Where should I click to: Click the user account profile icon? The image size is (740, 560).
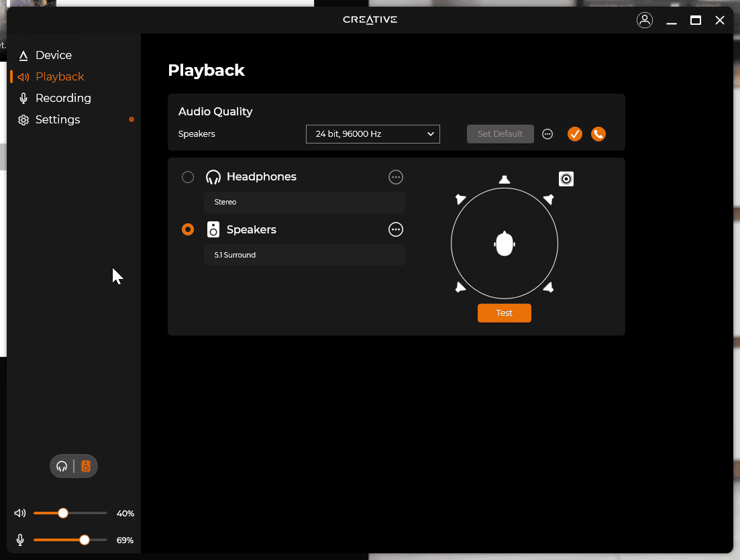click(x=644, y=20)
